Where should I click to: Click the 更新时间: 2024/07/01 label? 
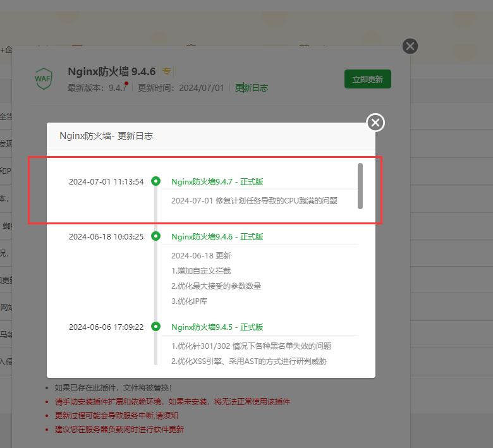(x=181, y=88)
